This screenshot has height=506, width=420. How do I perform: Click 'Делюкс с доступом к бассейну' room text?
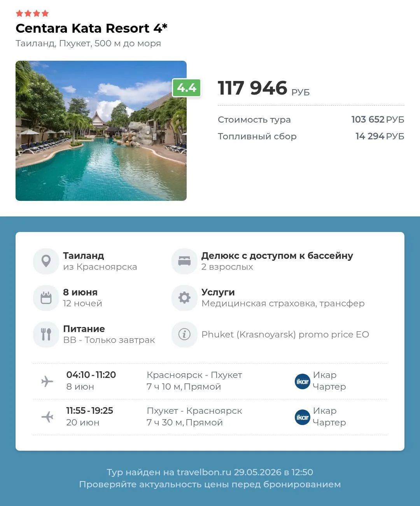pos(277,256)
